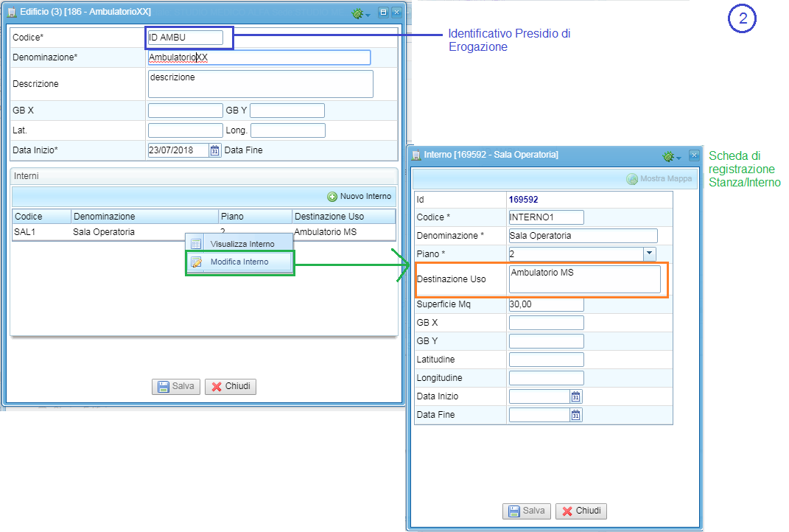
Task: Click Data Fine date field in Interno
Action: [x=539, y=415]
